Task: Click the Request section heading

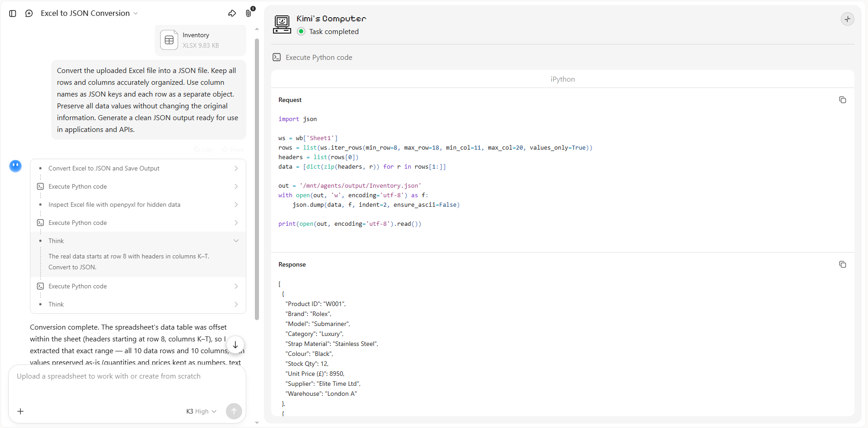Action: (x=290, y=100)
